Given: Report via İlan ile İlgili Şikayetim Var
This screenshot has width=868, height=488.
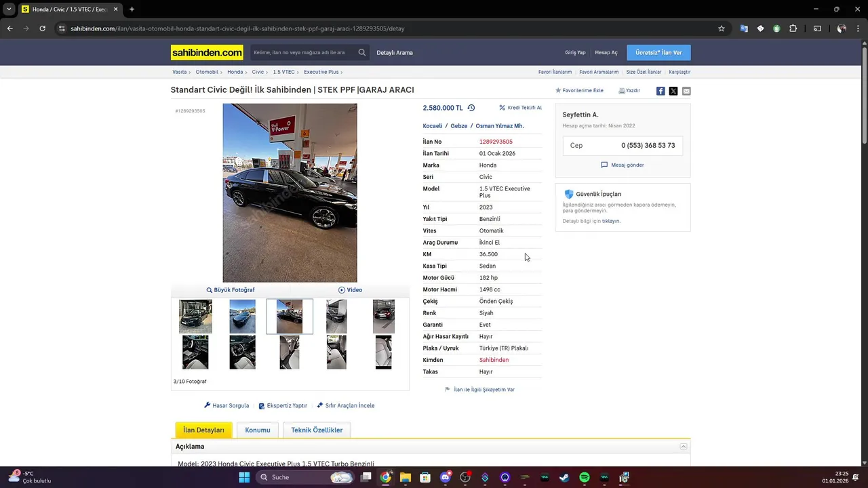Looking at the screenshot, I should click(479, 390).
